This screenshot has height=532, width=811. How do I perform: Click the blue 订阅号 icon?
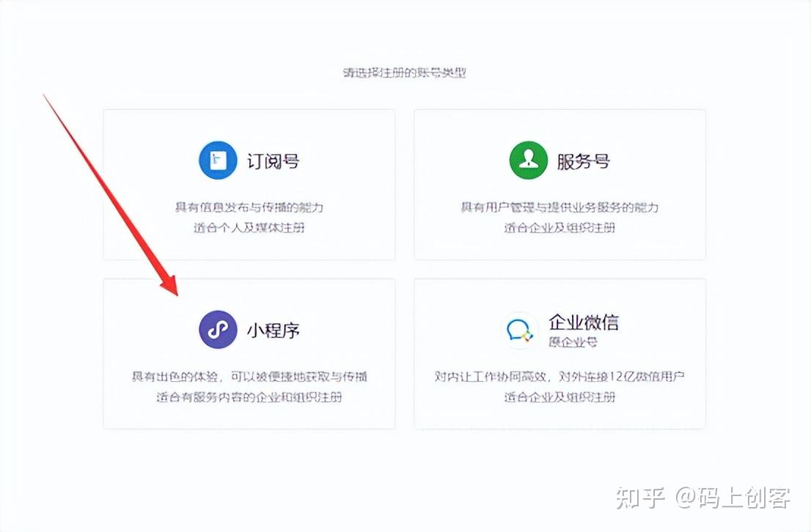[x=218, y=160]
